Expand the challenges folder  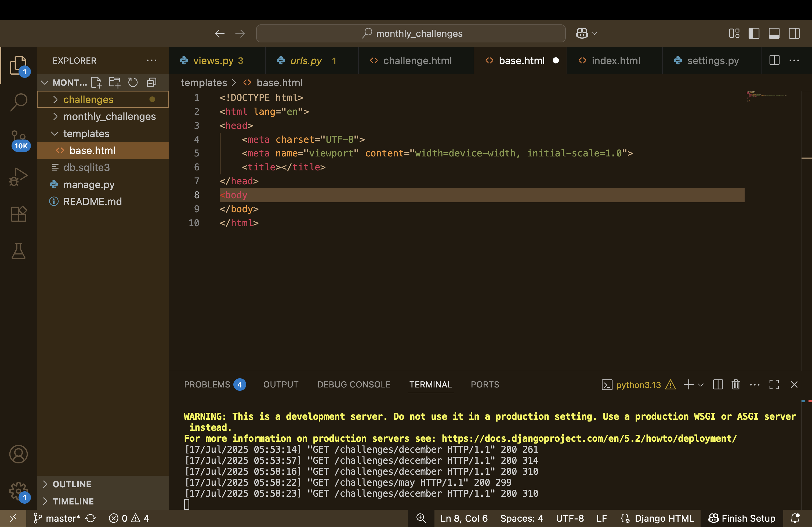tap(88, 100)
